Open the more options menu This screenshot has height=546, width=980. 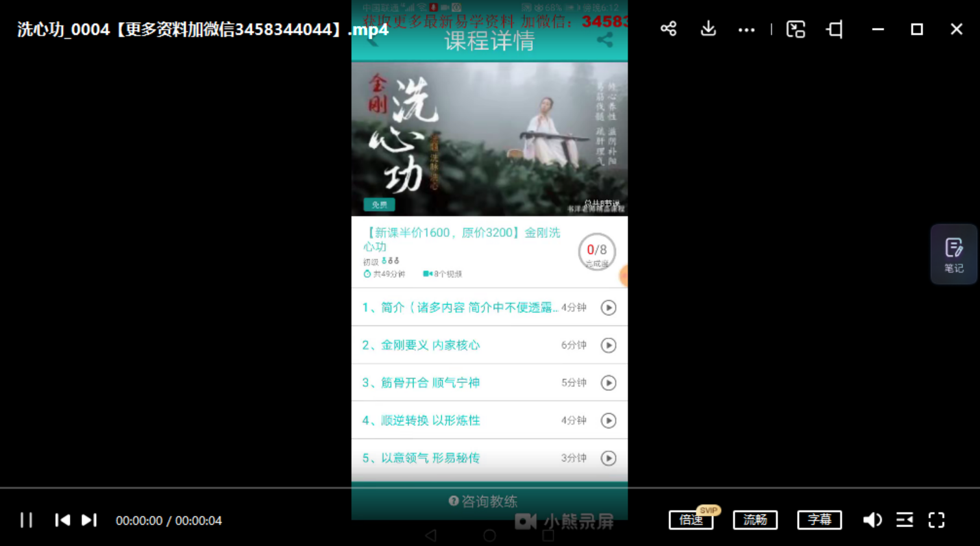[x=746, y=29]
